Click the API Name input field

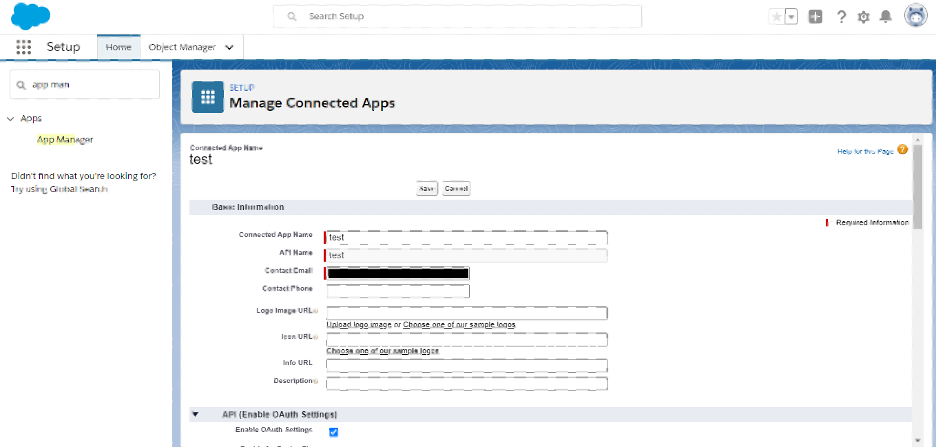[467, 255]
